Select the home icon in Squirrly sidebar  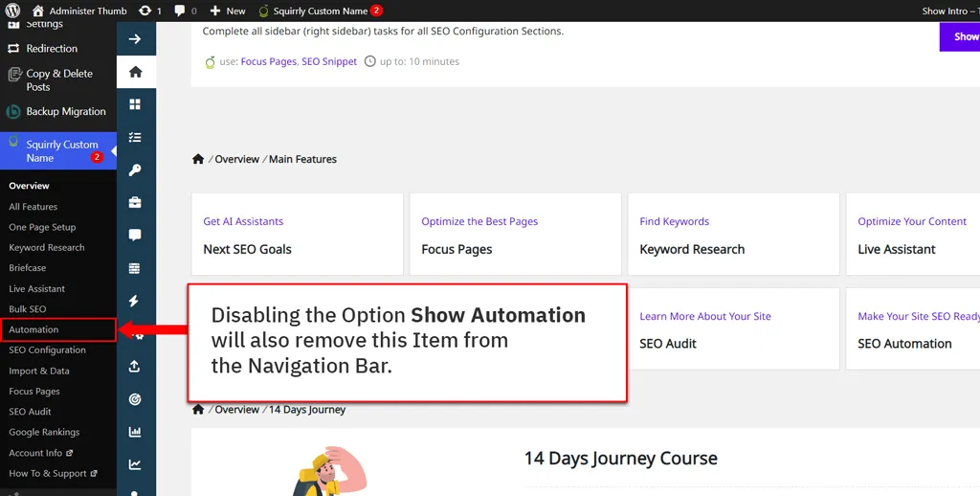click(x=135, y=72)
